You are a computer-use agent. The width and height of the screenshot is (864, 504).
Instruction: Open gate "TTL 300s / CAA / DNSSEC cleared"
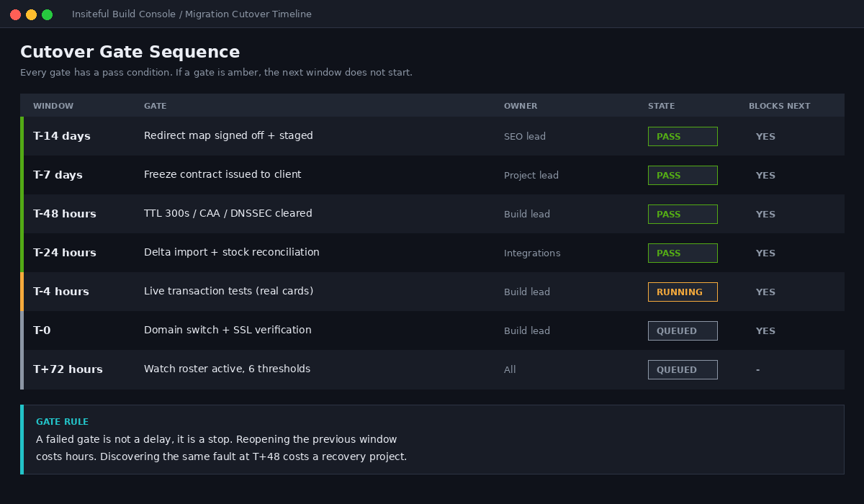tap(228, 213)
